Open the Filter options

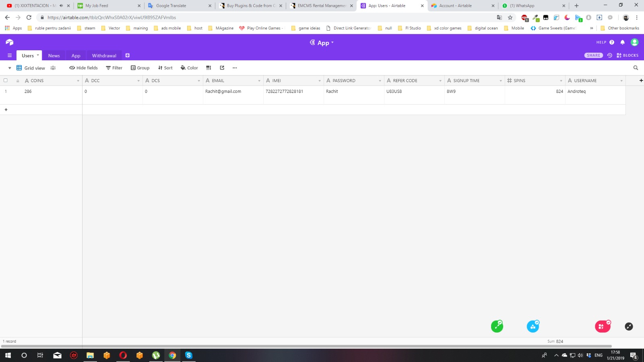click(x=114, y=68)
